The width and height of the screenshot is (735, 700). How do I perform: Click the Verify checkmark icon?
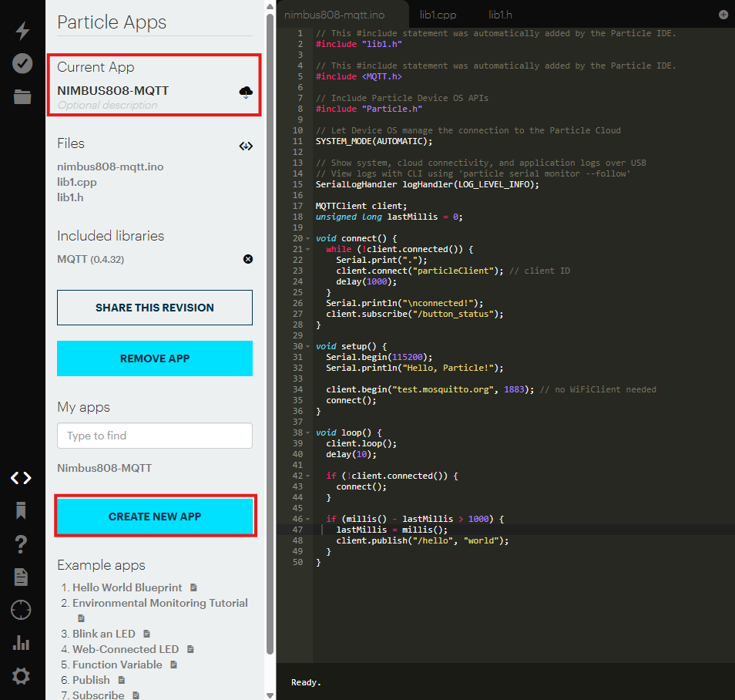(22, 63)
